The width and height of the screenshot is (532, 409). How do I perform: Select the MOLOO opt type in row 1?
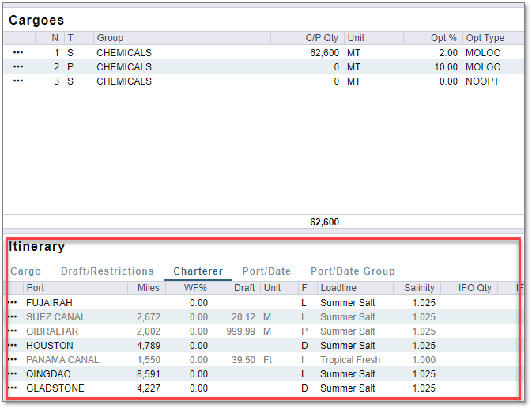[483, 53]
